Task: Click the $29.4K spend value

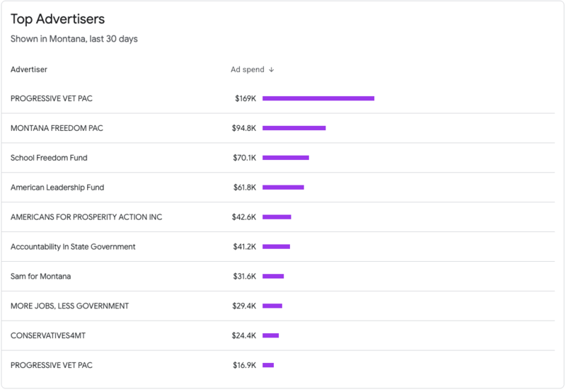Action: 244,306
